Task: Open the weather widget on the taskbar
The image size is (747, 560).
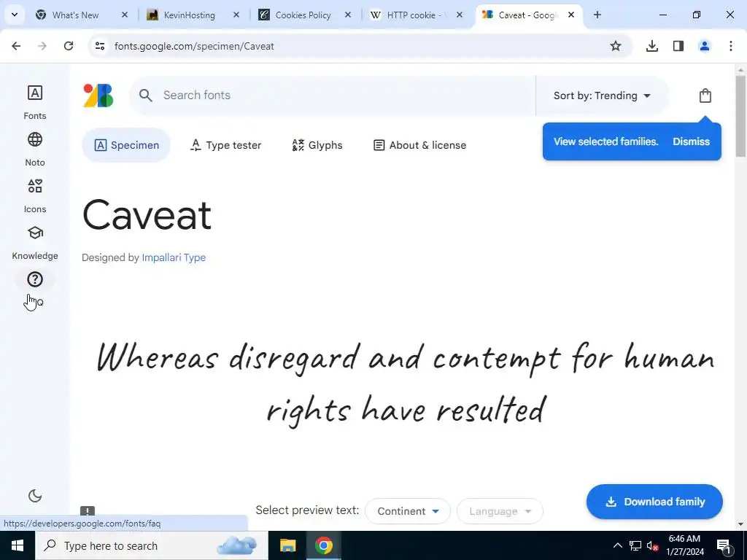Action: tap(236, 545)
